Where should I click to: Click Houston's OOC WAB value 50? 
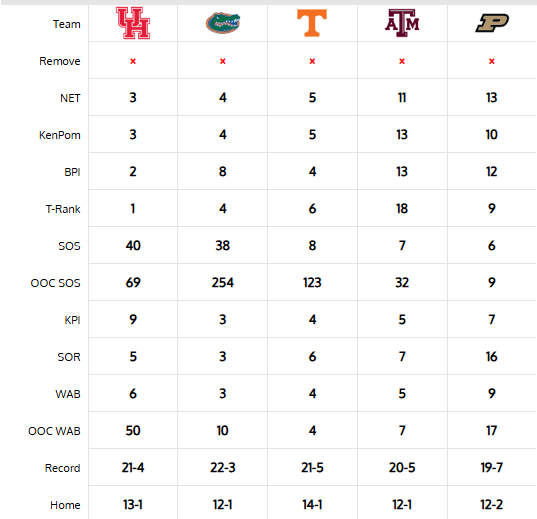pyautogui.click(x=133, y=431)
